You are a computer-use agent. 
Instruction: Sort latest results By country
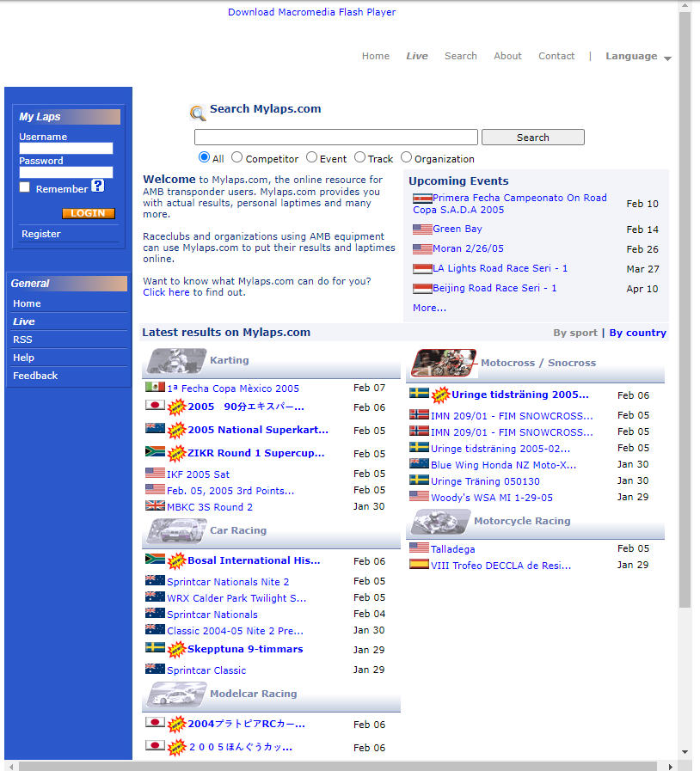(x=637, y=333)
